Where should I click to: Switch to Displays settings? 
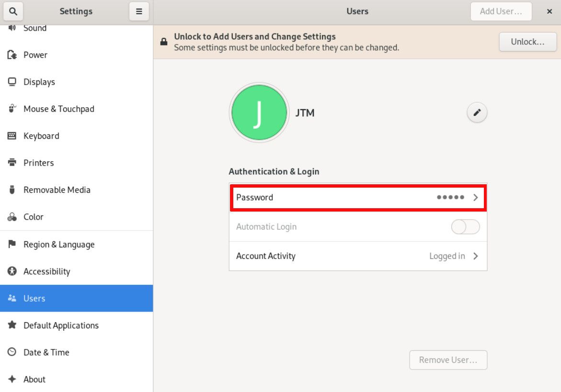[38, 82]
